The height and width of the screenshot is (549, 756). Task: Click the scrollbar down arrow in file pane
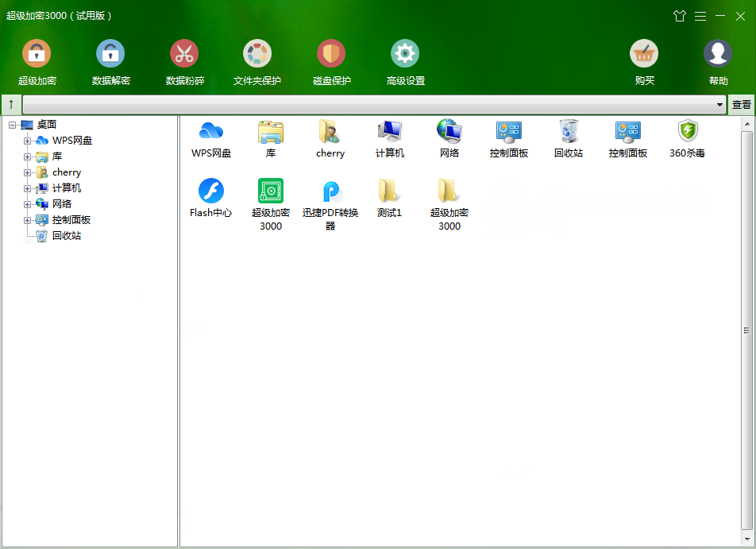click(746, 539)
